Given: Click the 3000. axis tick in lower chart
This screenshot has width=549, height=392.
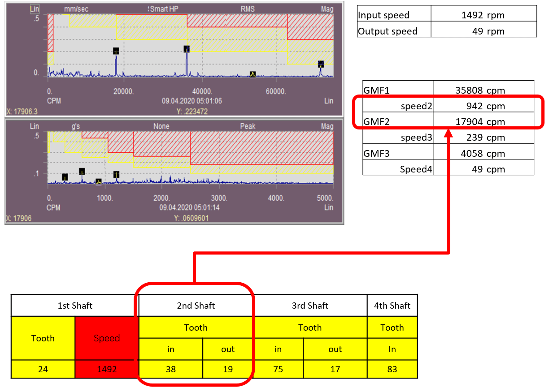Looking at the screenshot, I should pyautogui.click(x=219, y=198).
